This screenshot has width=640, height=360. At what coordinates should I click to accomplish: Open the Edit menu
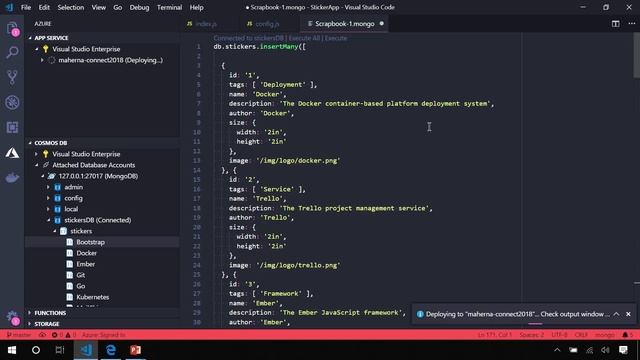click(44, 7)
